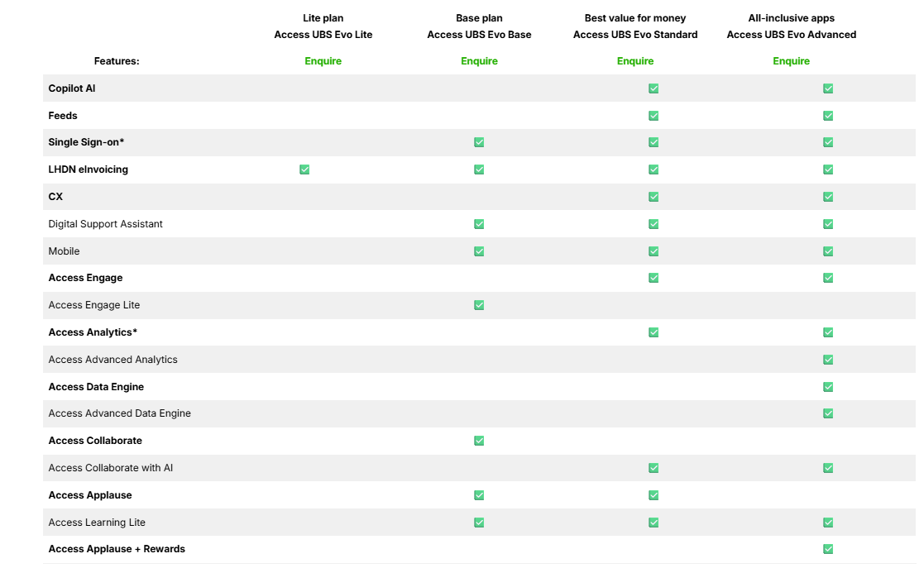Click Feeds checkmark in Advanced column
924x568 pixels.
tap(828, 116)
